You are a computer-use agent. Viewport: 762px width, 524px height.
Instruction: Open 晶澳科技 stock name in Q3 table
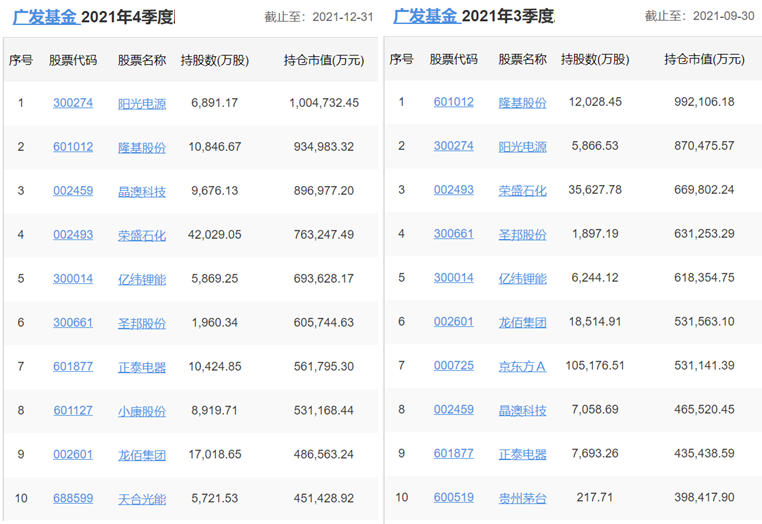(522, 410)
